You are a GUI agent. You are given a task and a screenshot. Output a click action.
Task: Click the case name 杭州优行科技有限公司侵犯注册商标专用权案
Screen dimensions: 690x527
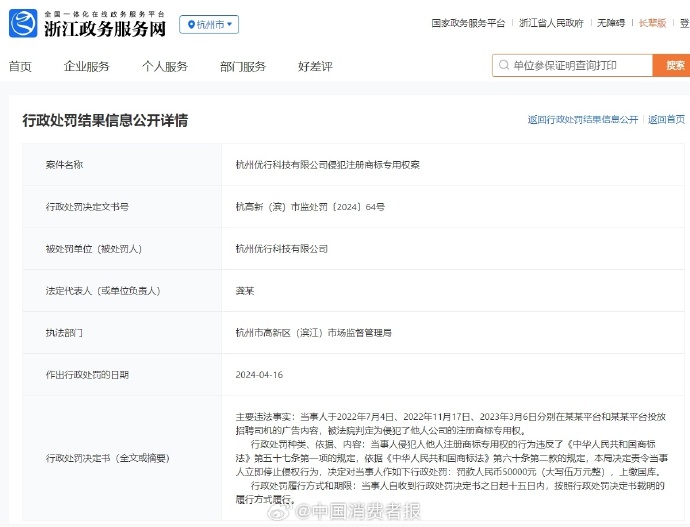[x=327, y=164]
